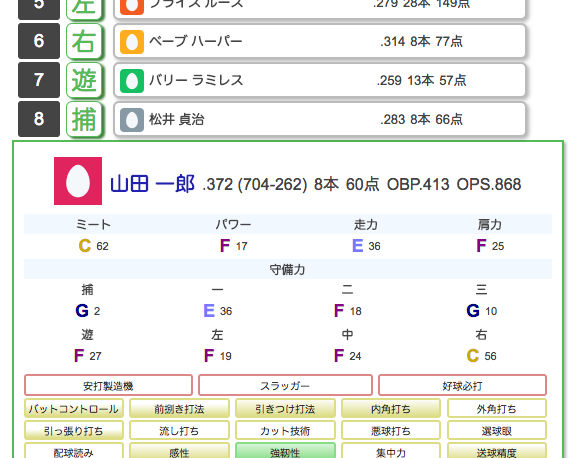The image size is (571, 458).
Task: Select the スラッガー skill button
Action: 285,385
